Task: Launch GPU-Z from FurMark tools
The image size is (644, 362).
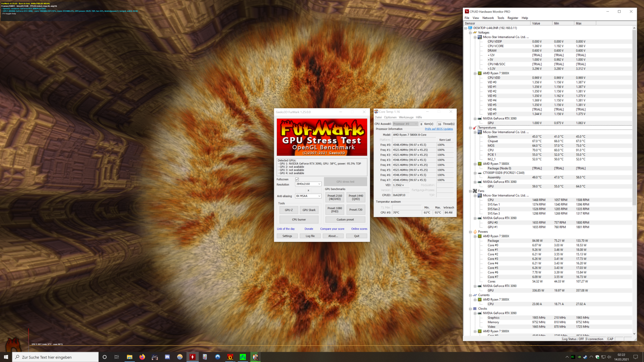Action: click(x=289, y=210)
